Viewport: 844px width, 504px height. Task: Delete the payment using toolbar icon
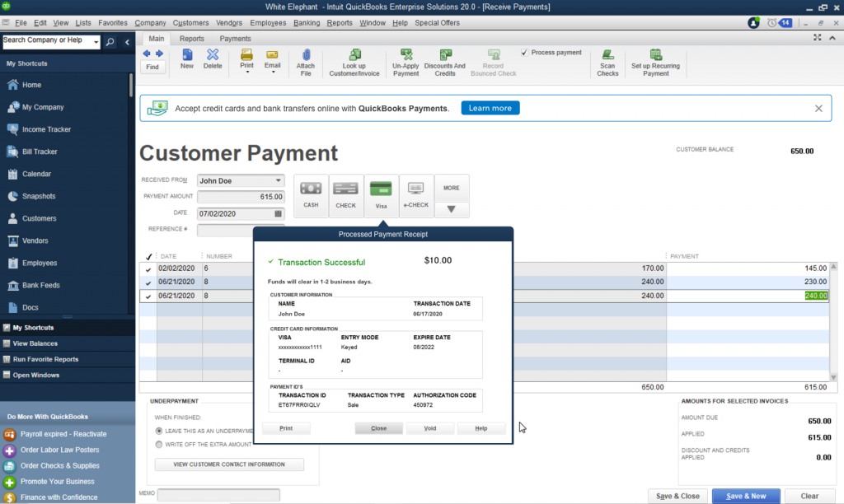pos(213,59)
